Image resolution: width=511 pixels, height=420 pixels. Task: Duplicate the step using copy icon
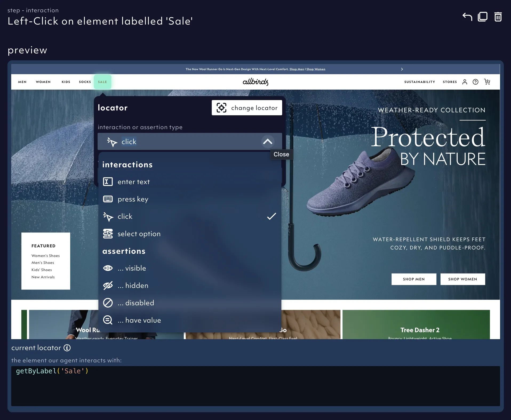[x=482, y=17]
